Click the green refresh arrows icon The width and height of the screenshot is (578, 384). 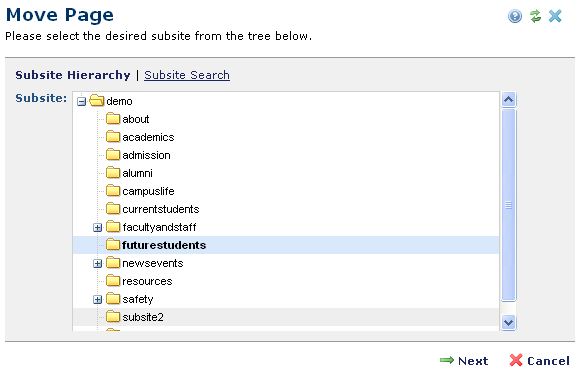click(x=535, y=16)
